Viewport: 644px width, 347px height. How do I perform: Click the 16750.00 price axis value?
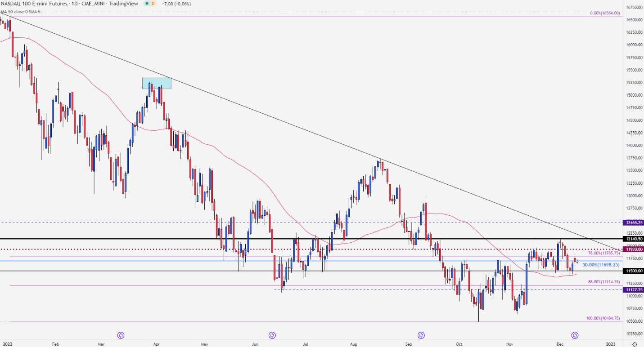pos(633,7)
